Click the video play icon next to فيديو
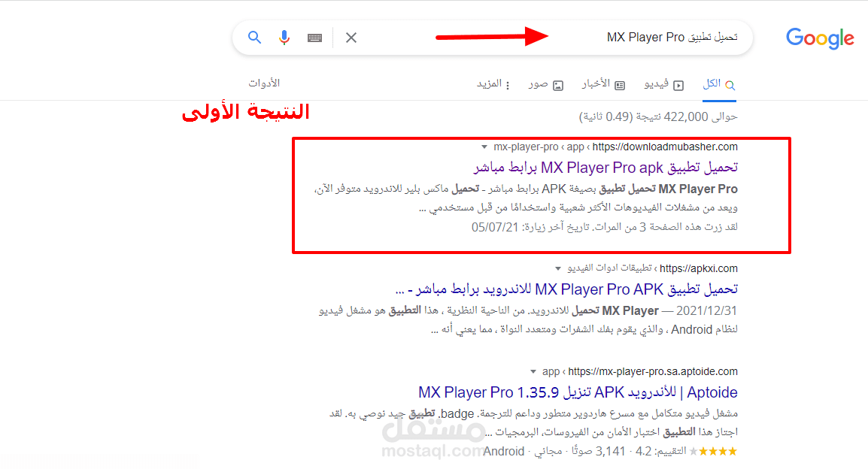Image resolution: width=868 pixels, height=469 pixels. pos(678,85)
